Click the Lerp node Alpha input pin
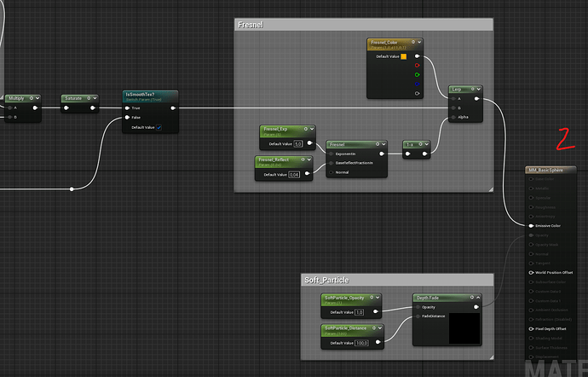The height and width of the screenshot is (377, 588). coord(454,119)
